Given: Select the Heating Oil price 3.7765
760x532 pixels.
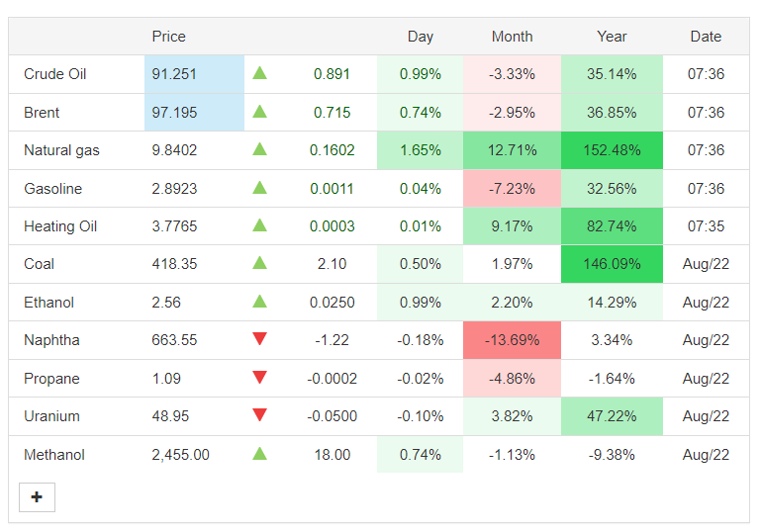Looking at the screenshot, I should 174,226.
